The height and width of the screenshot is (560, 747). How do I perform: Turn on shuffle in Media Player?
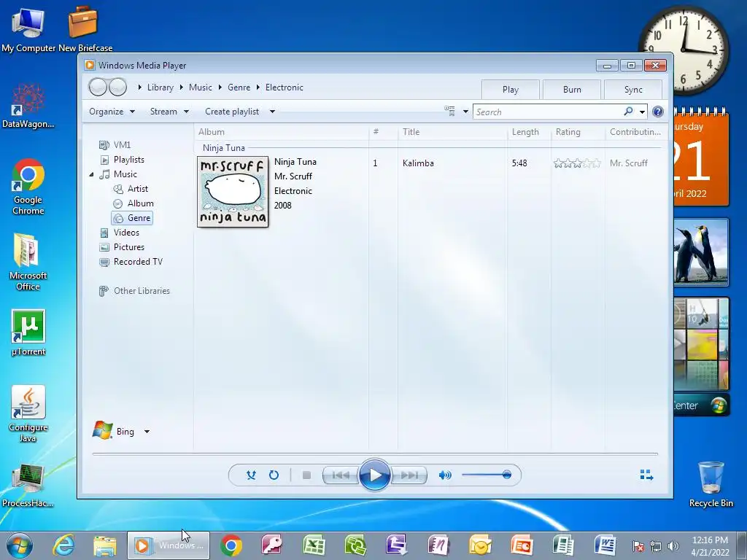pyautogui.click(x=251, y=475)
